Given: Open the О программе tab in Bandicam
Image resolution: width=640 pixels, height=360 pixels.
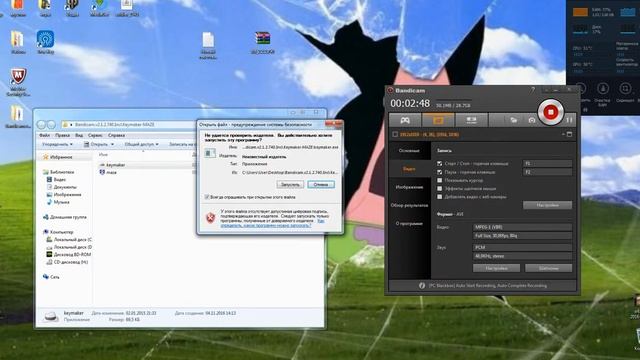Looking at the screenshot, I should 409,224.
